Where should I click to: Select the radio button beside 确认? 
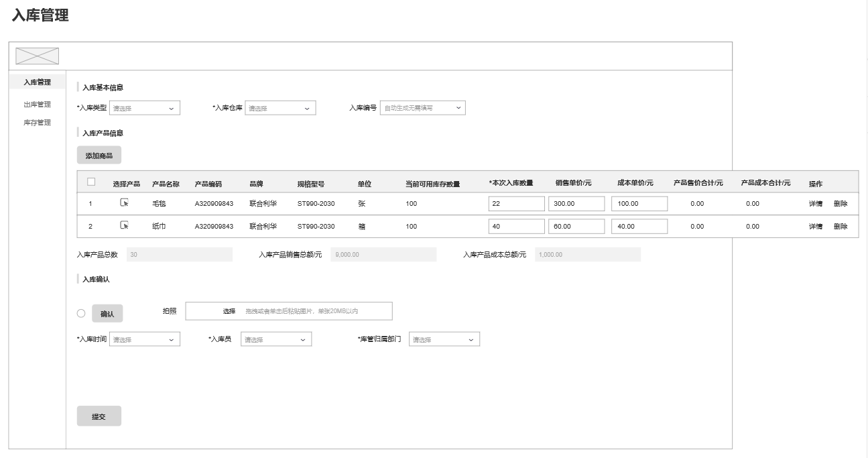coord(81,313)
